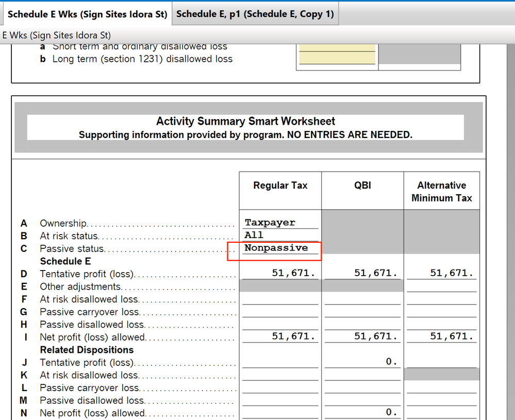Click the Ownership field showing Taxpayer
The width and height of the screenshot is (515, 420).
point(280,223)
